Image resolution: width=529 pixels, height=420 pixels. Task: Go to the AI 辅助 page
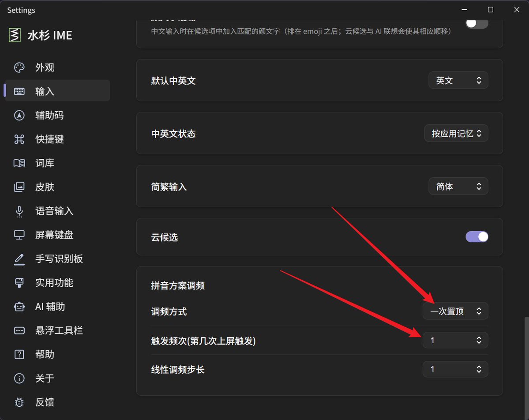pyautogui.click(x=57, y=307)
